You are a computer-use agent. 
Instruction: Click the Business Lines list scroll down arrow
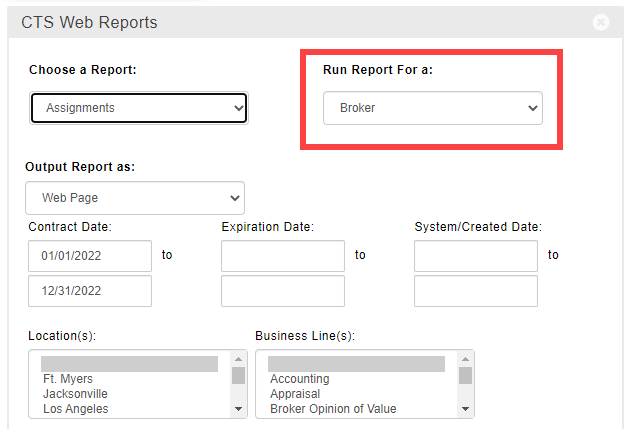tap(465, 409)
